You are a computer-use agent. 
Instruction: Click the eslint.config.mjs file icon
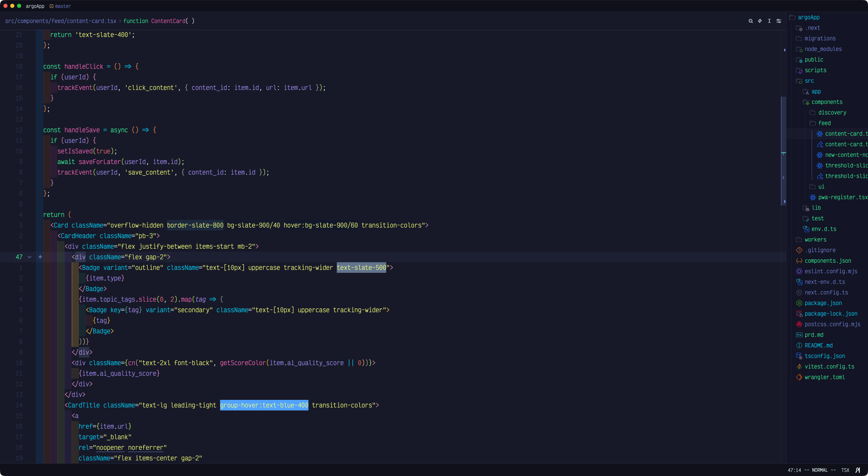(799, 271)
